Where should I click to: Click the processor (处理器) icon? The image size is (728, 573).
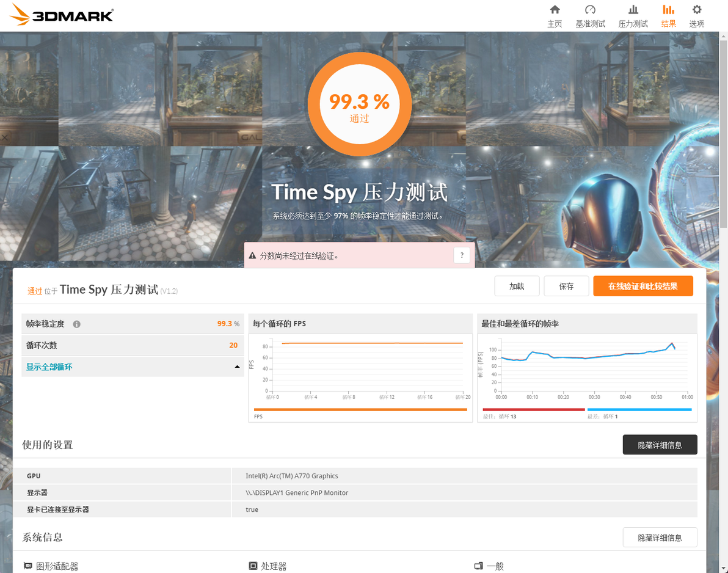click(x=253, y=566)
